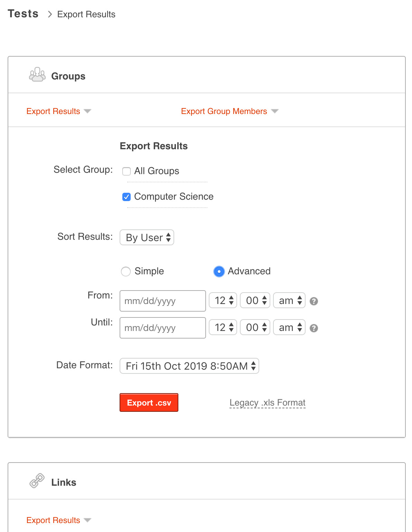Click the breadcrumb chevron after Tests
Image resolution: width=412 pixels, height=532 pixels.
pyautogui.click(x=50, y=14)
